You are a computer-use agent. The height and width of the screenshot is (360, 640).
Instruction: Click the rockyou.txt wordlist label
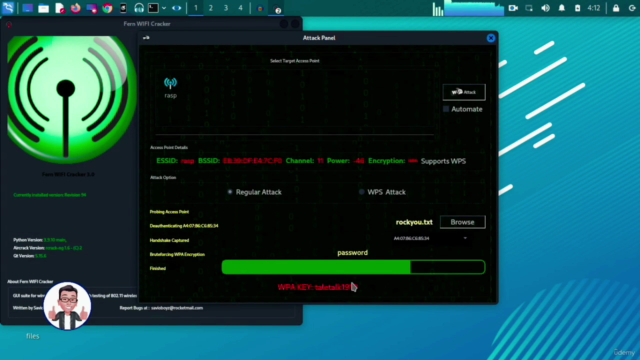click(x=414, y=222)
